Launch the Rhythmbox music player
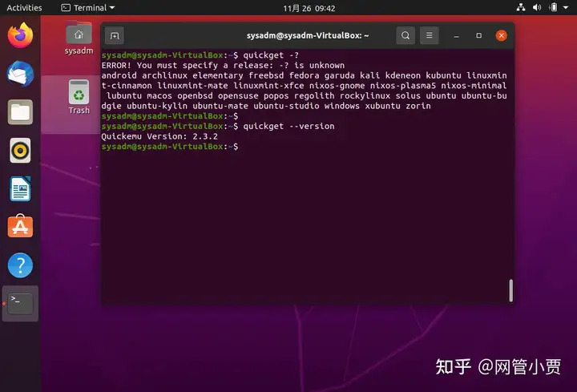 20,151
